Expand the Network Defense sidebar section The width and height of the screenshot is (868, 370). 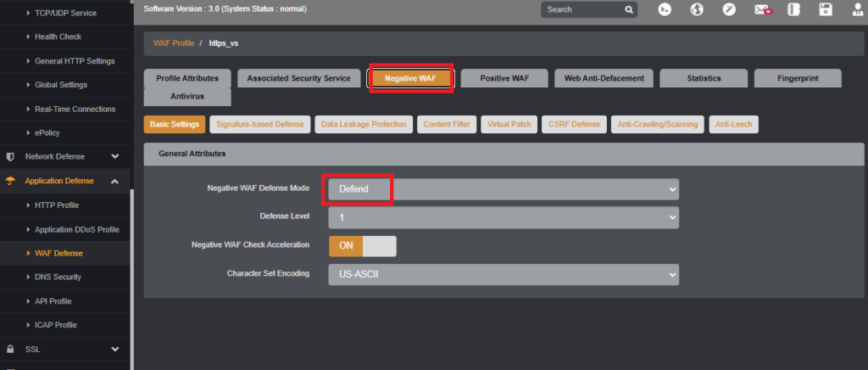pos(65,157)
